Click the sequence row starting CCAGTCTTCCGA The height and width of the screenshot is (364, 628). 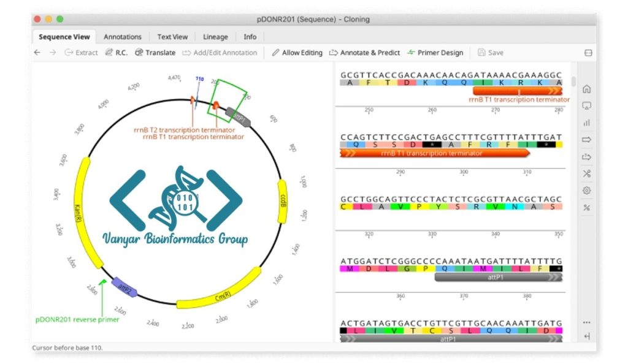(451, 137)
